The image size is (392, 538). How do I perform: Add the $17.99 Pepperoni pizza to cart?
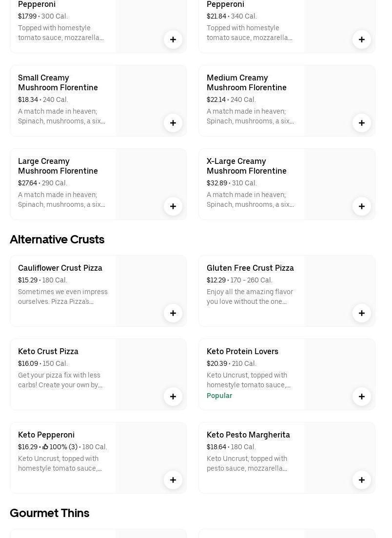pos(173,40)
